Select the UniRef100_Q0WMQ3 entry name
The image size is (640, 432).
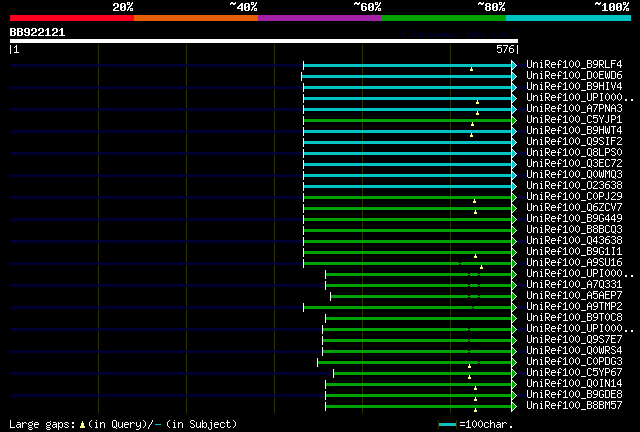tap(574, 175)
